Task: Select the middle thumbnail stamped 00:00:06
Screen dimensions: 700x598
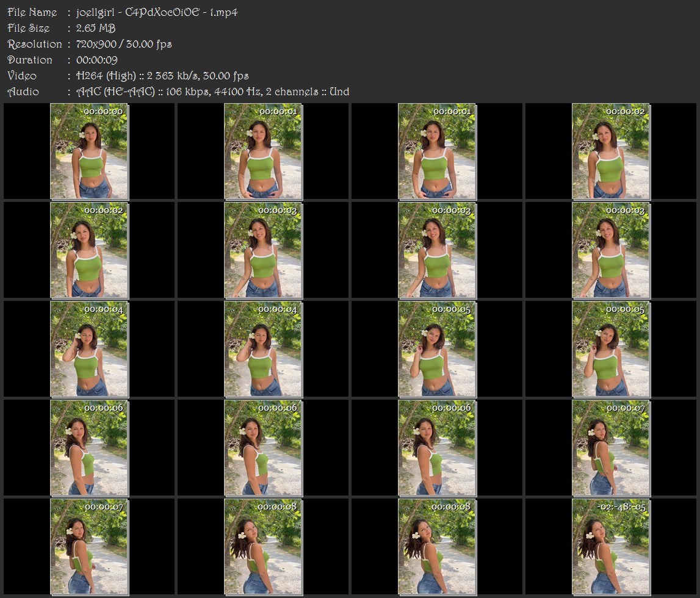Action: [x=264, y=448]
